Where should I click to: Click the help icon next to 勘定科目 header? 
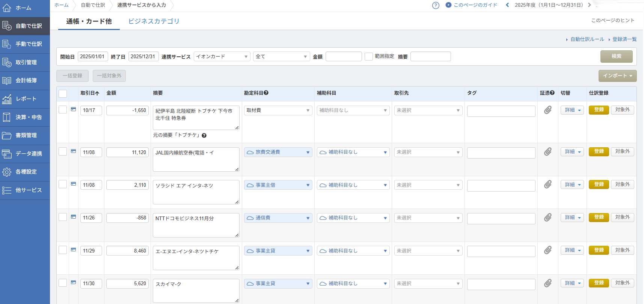click(266, 93)
